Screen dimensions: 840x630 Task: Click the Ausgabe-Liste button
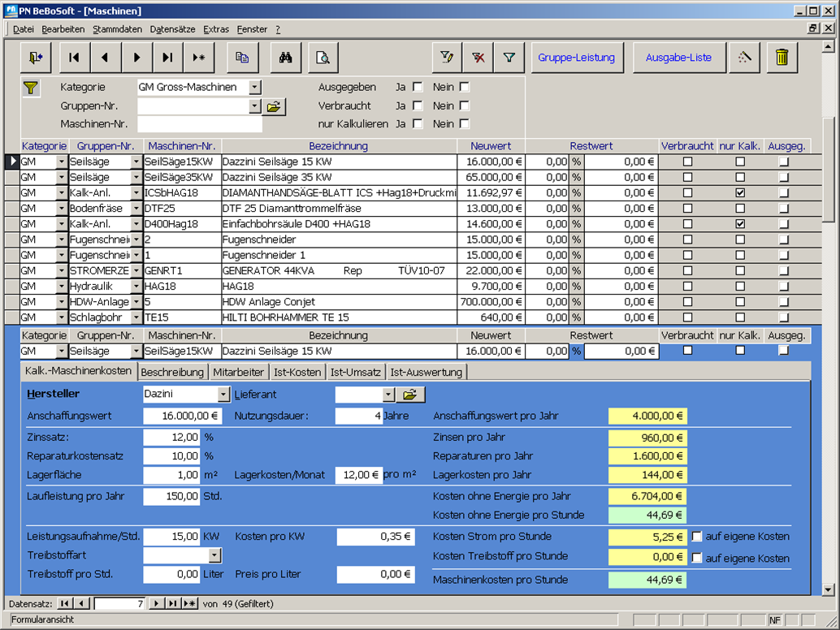point(678,58)
